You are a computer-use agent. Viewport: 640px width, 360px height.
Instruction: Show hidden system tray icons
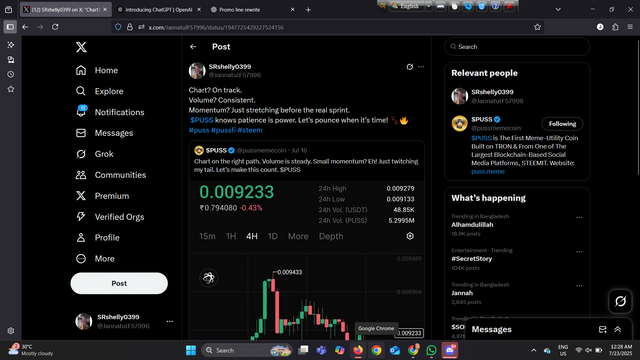point(533,350)
